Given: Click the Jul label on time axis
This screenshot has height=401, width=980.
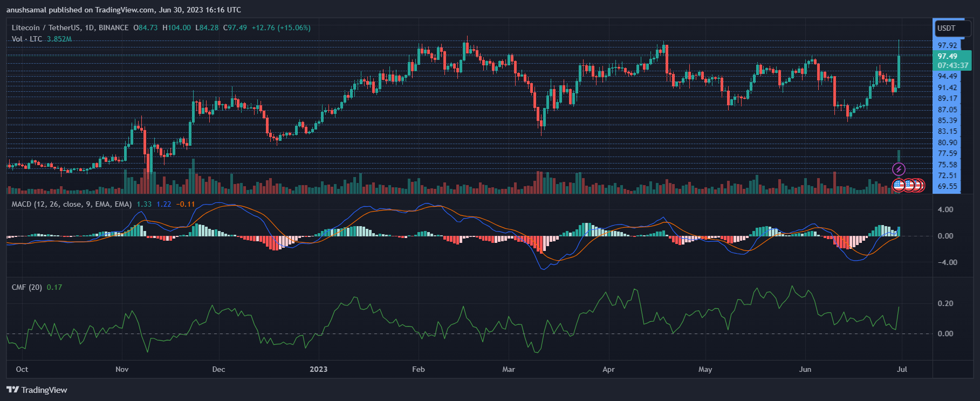Looking at the screenshot, I should [x=902, y=369].
